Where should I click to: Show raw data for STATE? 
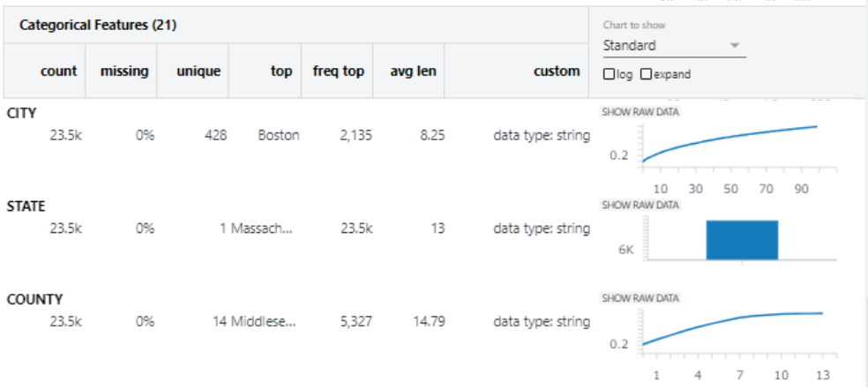[x=640, y=205]
